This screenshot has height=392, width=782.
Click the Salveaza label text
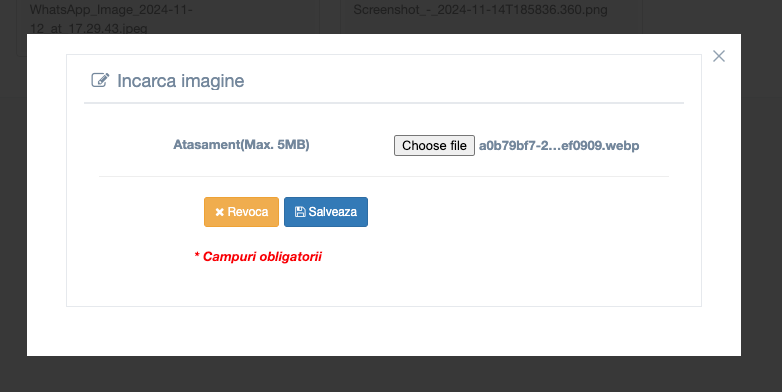(333, 212)
